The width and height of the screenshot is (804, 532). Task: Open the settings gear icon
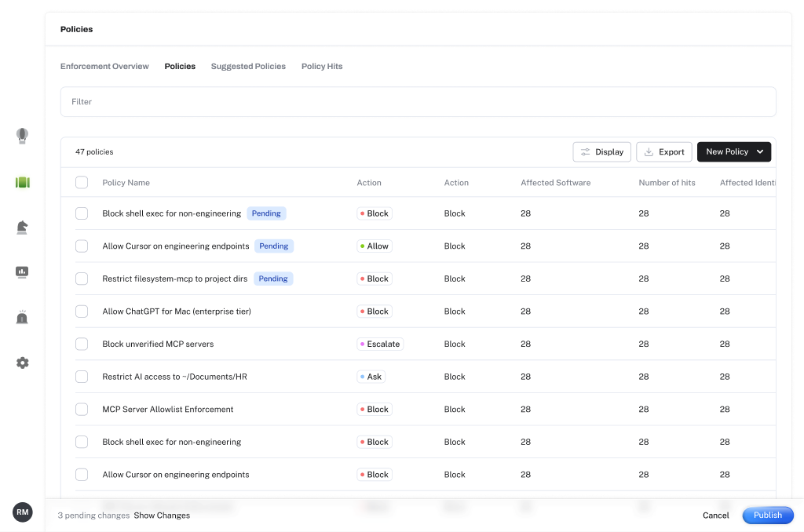(x=23, y=363)
